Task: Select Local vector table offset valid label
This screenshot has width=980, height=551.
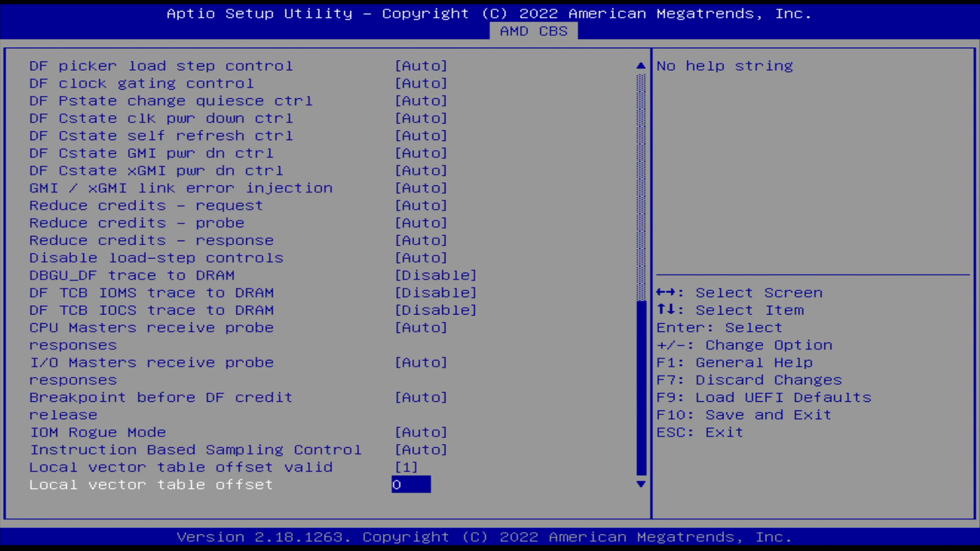Action: pyautogui.click(x=181, y=467)
